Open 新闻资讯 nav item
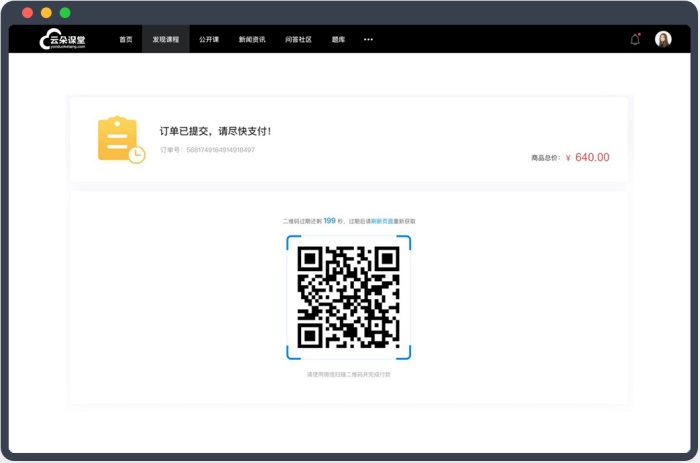The height and width of the screenshot is (463, 700). tap(252, 39)
